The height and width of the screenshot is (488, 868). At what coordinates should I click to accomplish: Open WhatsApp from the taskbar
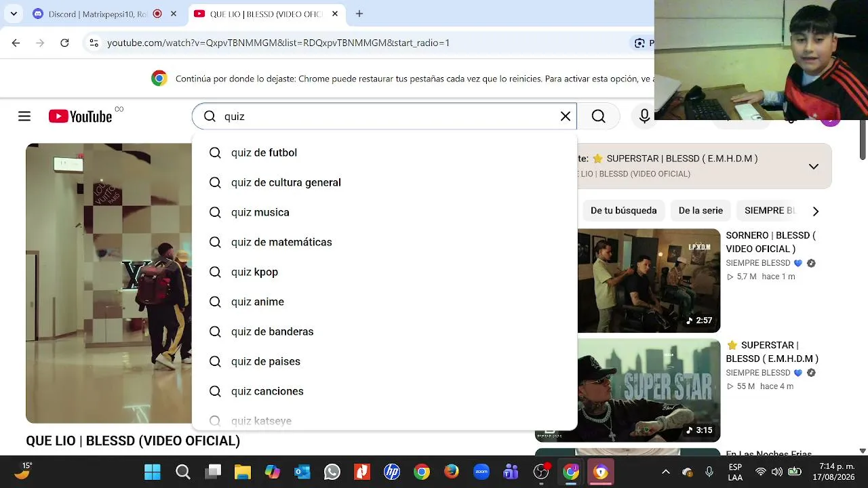point(332,472)
